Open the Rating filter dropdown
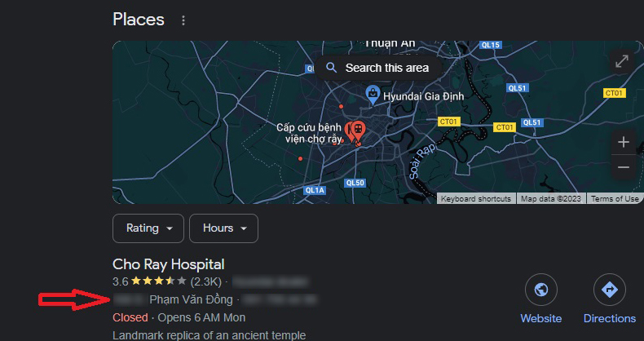Viewport: 644px width, 341px height. [149, 228]
